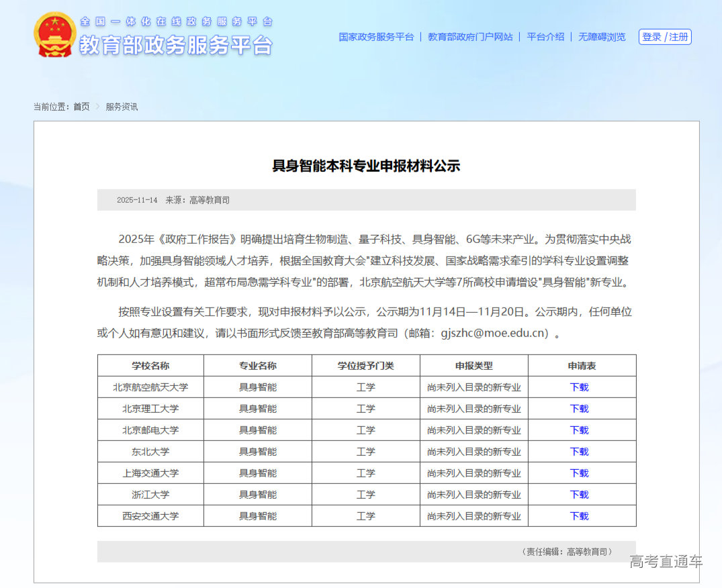Open 服务资讯 breadcrumb item
The image size is (722, 588).
click(x=121, y=106)
